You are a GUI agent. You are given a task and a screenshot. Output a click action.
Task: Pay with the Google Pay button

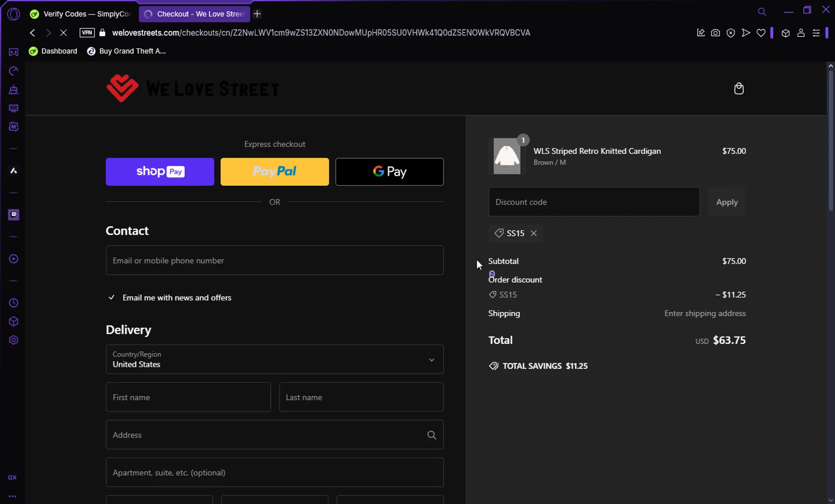pyautogui.click(x=390, y=172)
